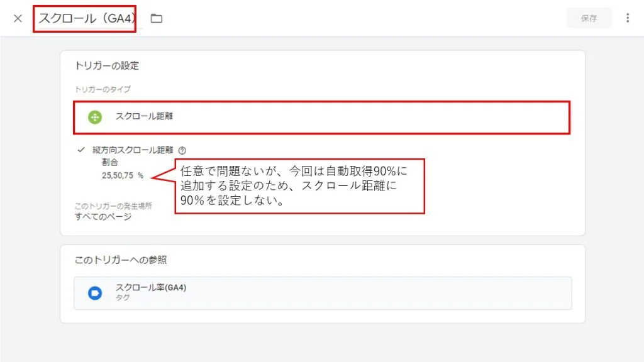The width and height of the screenshot is (644, 362).
Task: Open the folder icon next to trigger name
Action: (156, 18)
